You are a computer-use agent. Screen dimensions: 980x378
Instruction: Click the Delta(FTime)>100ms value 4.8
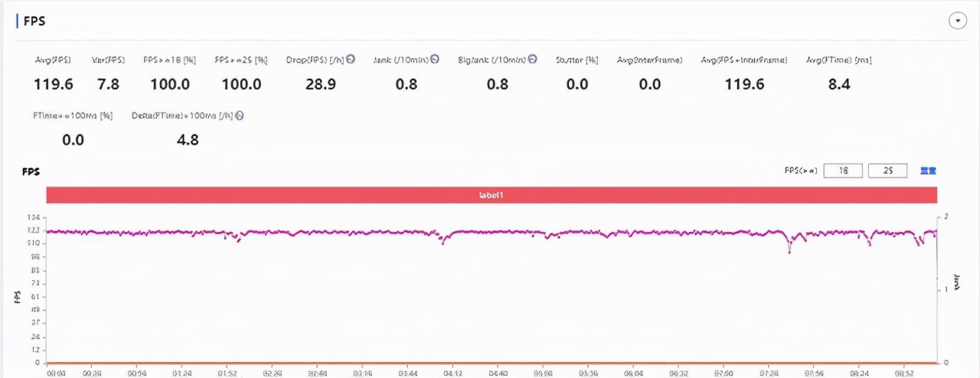tap(188, 140)
